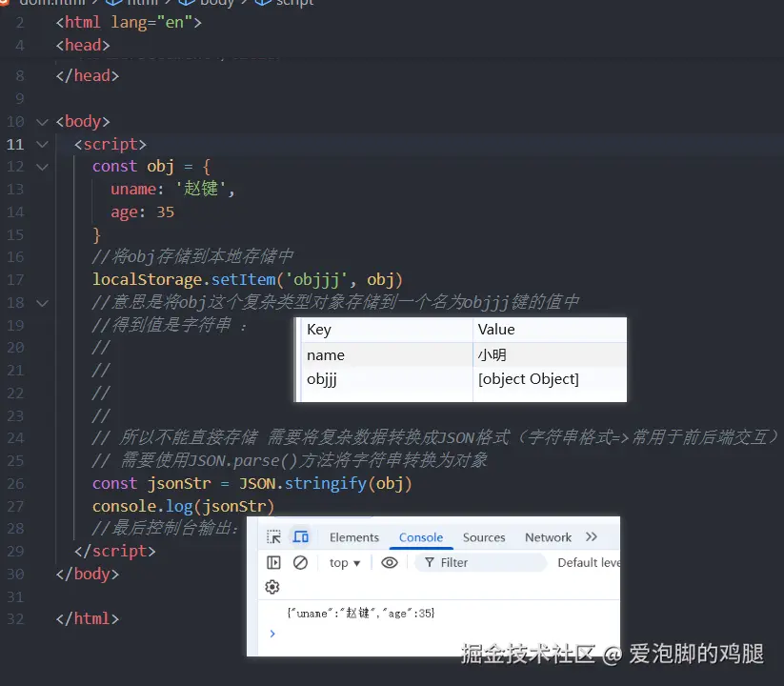Click the console prompt arrow

coord(272,634)
